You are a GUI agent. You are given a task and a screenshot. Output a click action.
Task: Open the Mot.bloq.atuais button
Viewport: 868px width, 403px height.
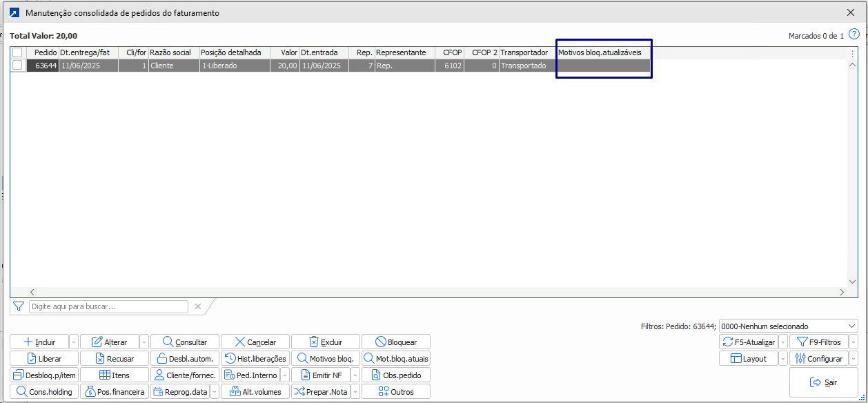point(396,358)
